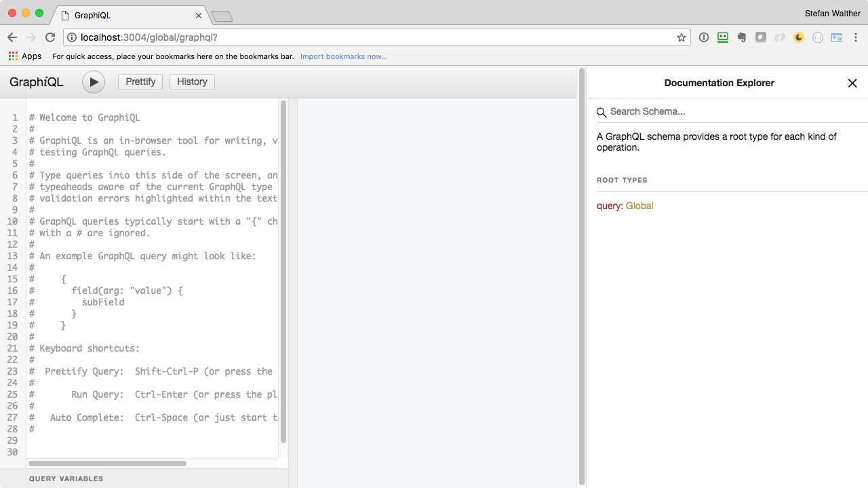Screen dimensions: 868x488
Task: Click the horizontal scrollbar of the query editor
Action: (107, 464)
